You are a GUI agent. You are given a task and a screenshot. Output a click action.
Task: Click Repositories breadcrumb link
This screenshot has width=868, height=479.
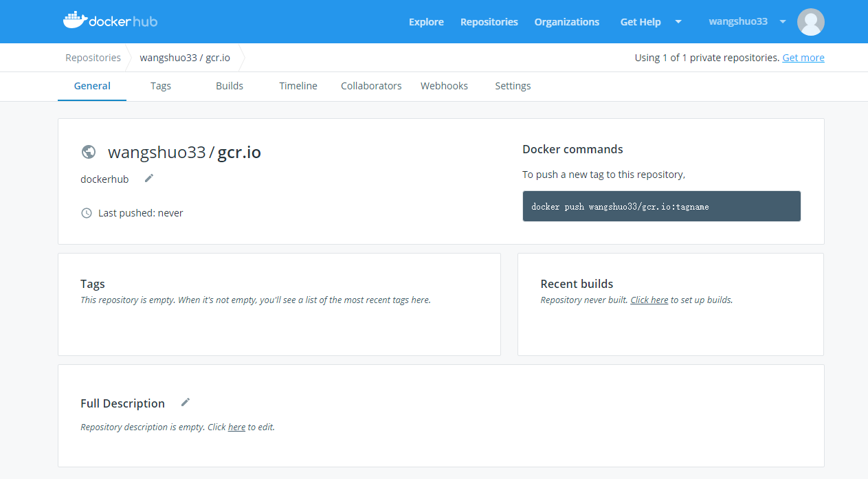(x=93, y=58)
